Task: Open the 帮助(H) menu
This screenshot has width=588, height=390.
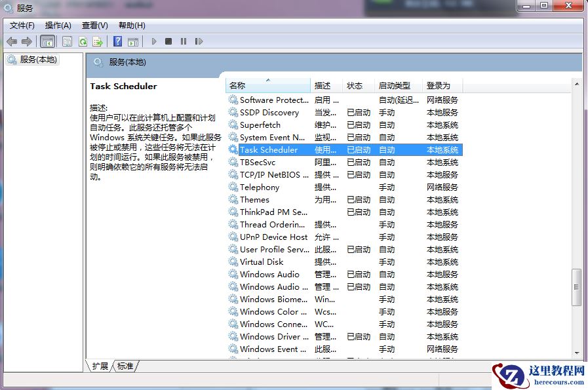Action: (132, 26)
